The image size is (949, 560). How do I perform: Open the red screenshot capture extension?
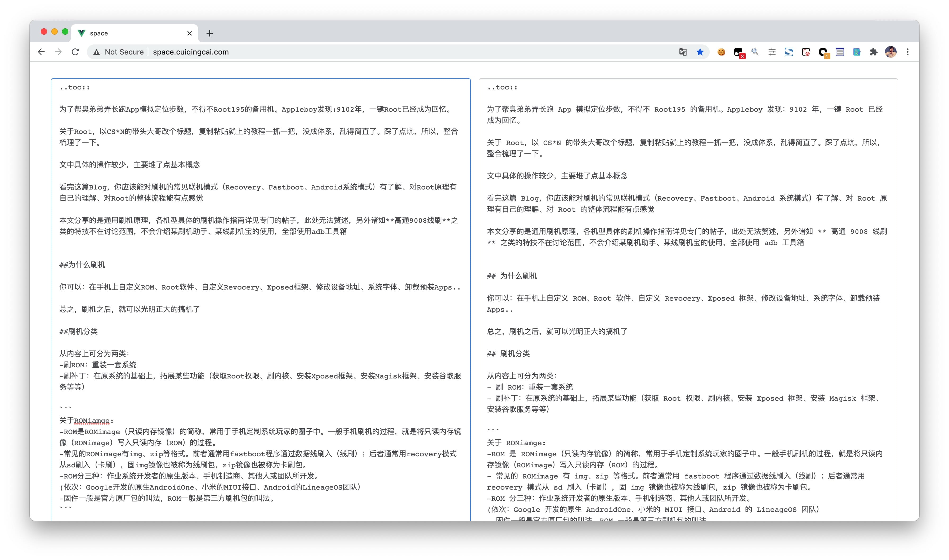(806, 52)
